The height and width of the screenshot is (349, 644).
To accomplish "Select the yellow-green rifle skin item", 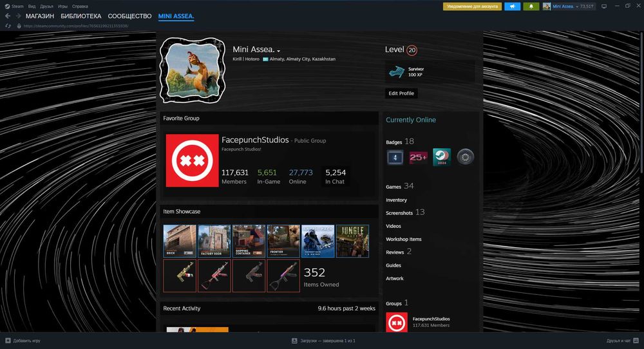I will (180, 276).
